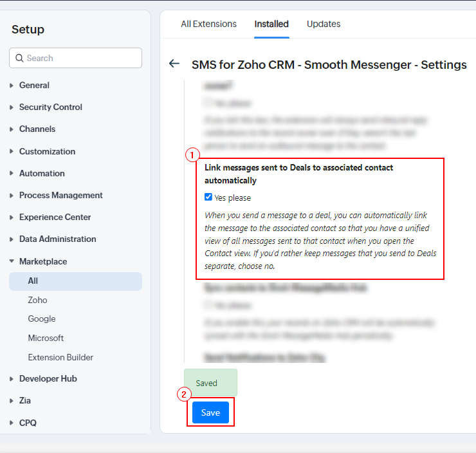Click the Marketplace sidebar label
476x453 pixels.
coord(43,261)
